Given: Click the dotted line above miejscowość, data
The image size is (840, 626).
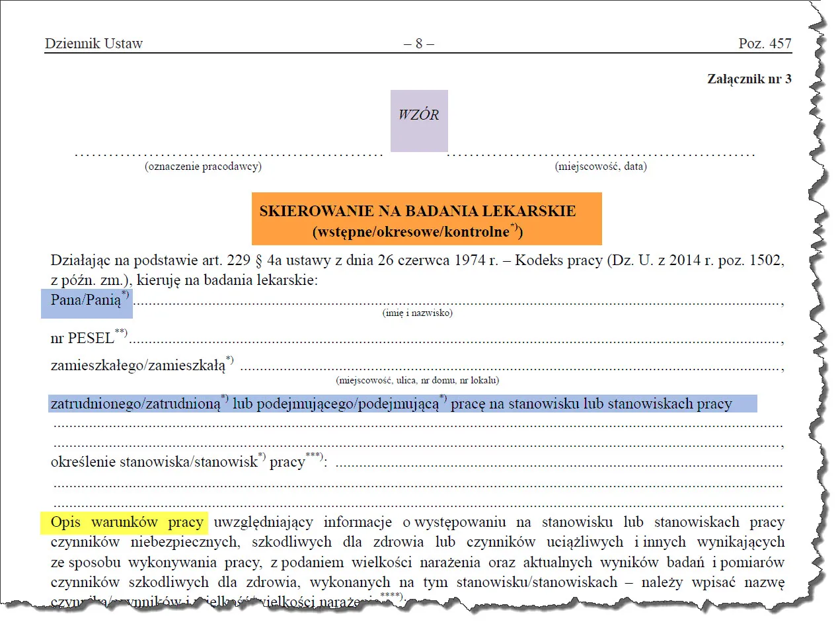Looking at the screenshot, I should click(x=602, y=153).
